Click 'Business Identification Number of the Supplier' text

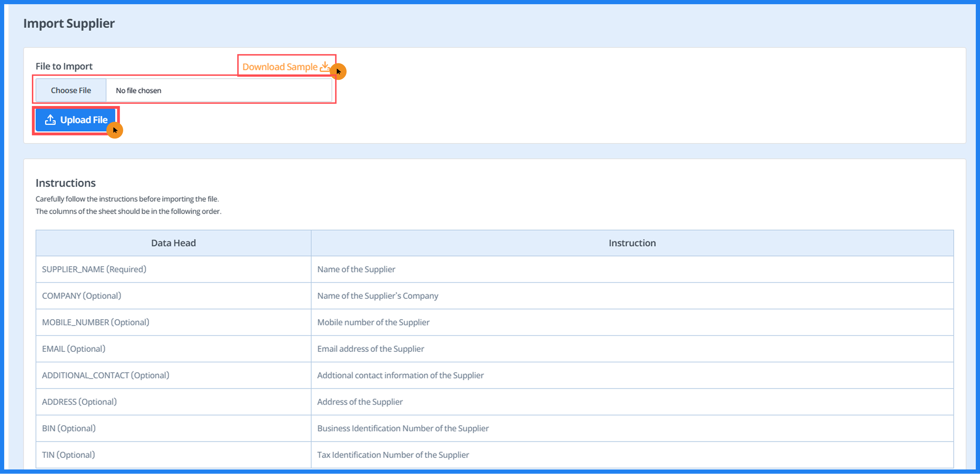click(402, 429)
